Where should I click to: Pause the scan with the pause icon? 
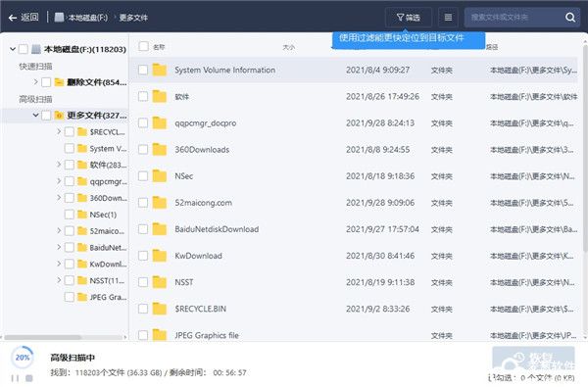15,378
